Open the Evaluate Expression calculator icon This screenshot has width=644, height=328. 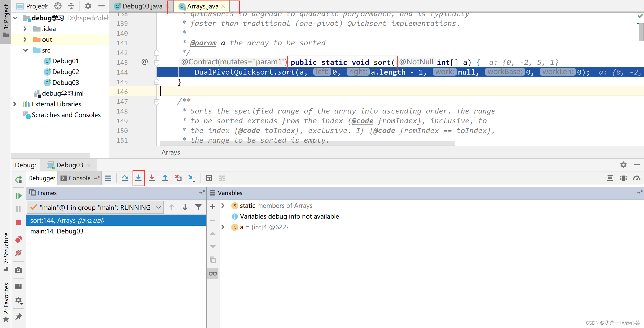[x=209, y=178]
